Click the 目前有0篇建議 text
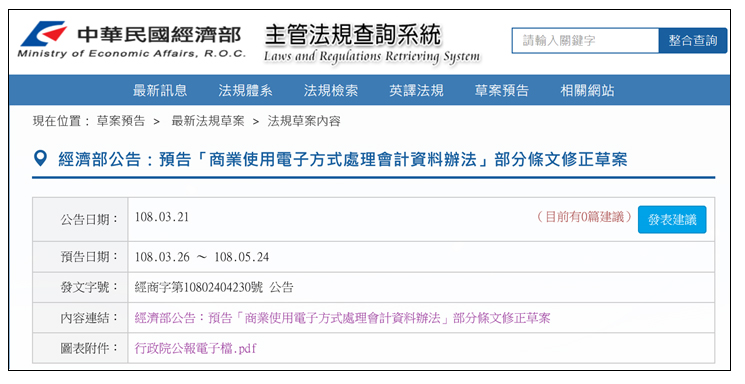Screen dimensions: 745x384 coord(584,217)
